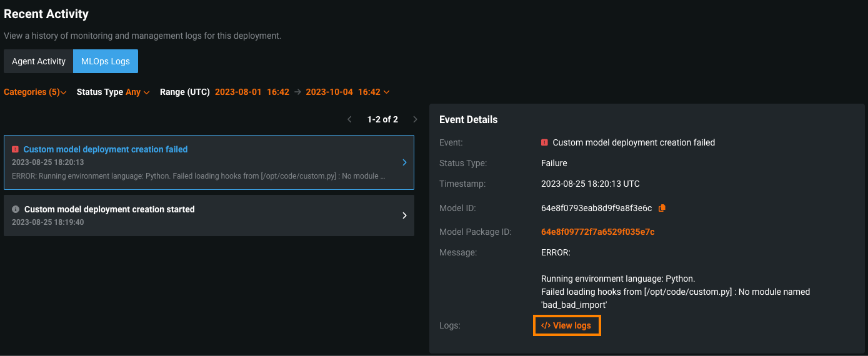
Task: Click the range start time 16:42
Action: tap(278, 92)
